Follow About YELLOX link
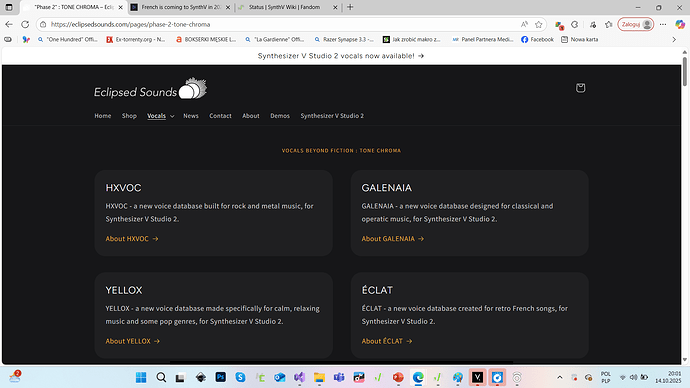The width and height of the screenshot is (690, 388). pos(132,341)
